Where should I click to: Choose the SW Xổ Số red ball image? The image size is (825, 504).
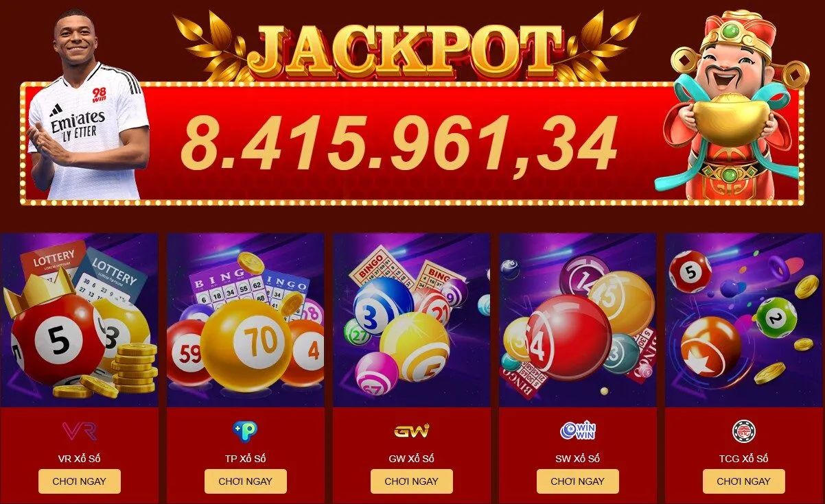click(x=578, y=320)
